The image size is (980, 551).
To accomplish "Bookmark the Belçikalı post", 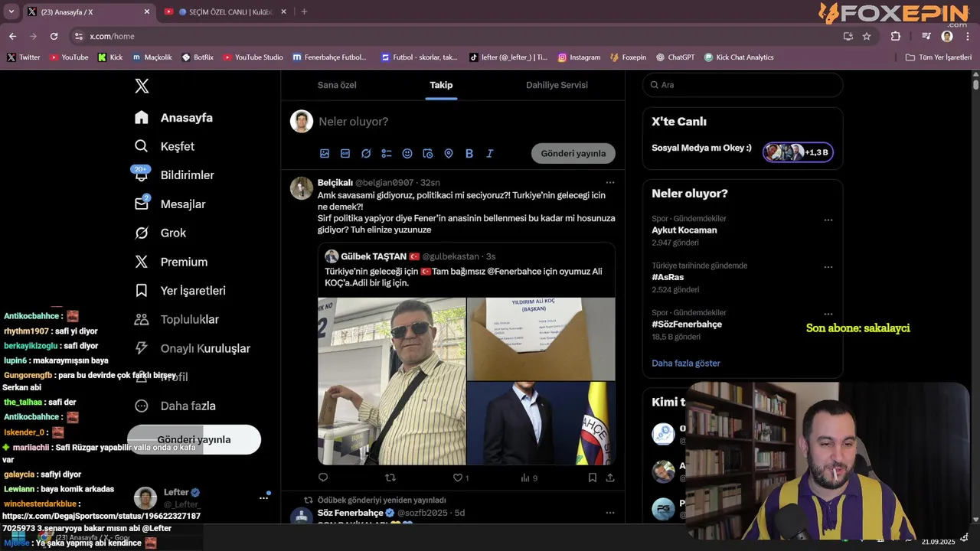I will tap(593, 478).
